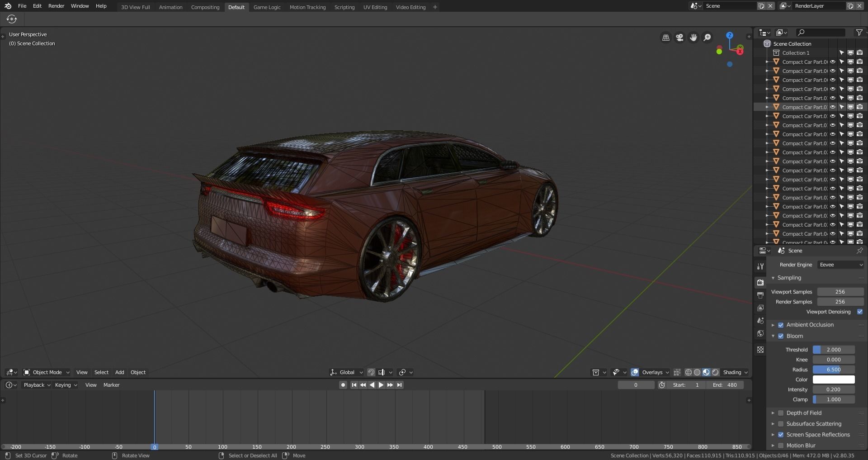This screenshot has height=460, width=868.
Task: Open the View Layer properties tab
Action: [x=760, y=308]
